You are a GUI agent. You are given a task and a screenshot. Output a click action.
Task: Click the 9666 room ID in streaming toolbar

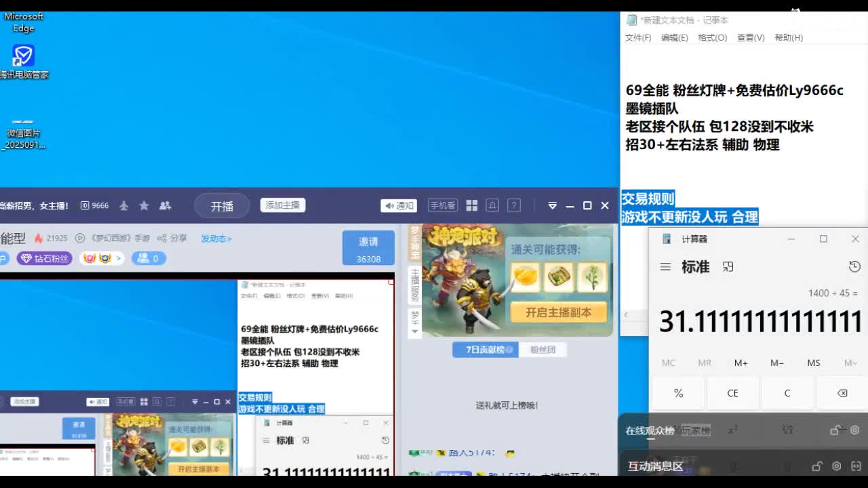(94, 205)
